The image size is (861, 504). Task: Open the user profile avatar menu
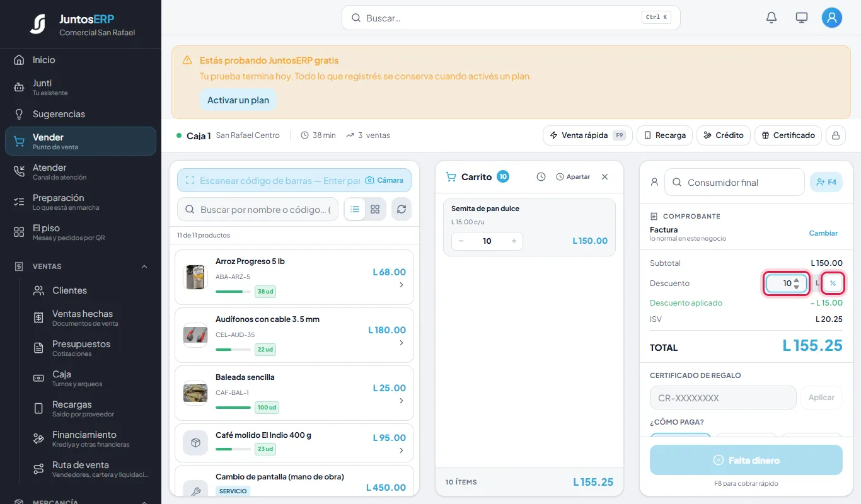(832, 18)
